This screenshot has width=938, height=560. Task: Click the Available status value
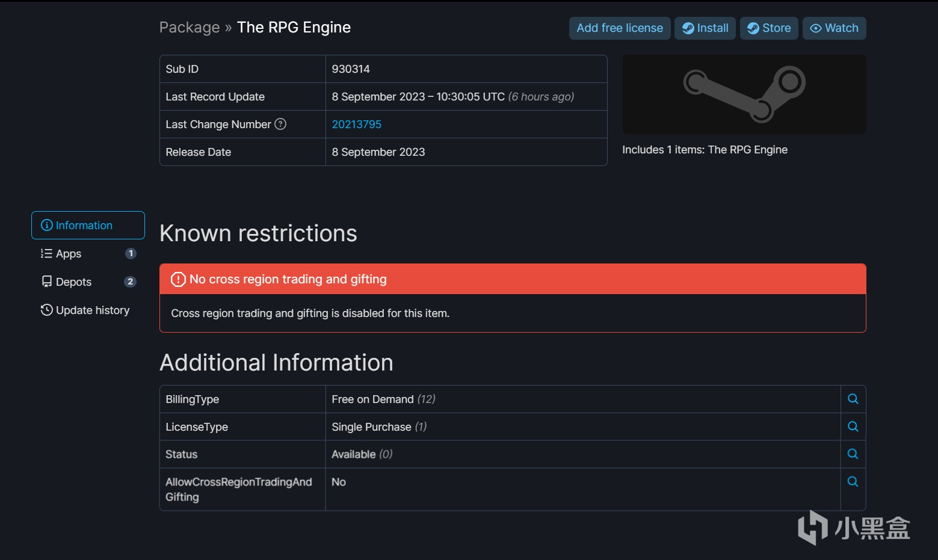(x=362, y=455)
